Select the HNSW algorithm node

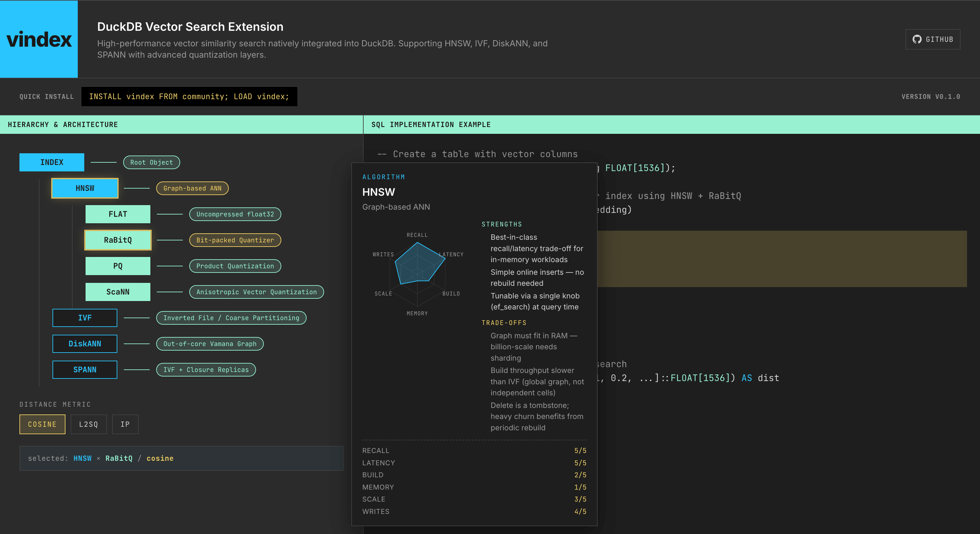point(85,188)
